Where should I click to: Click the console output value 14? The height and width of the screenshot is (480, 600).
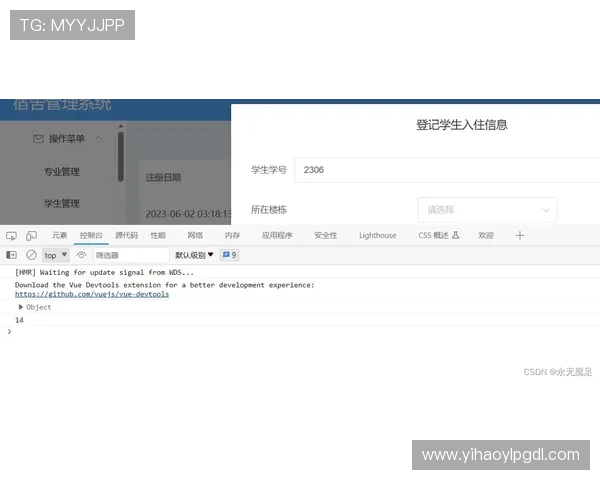click(x=19, y=320)
